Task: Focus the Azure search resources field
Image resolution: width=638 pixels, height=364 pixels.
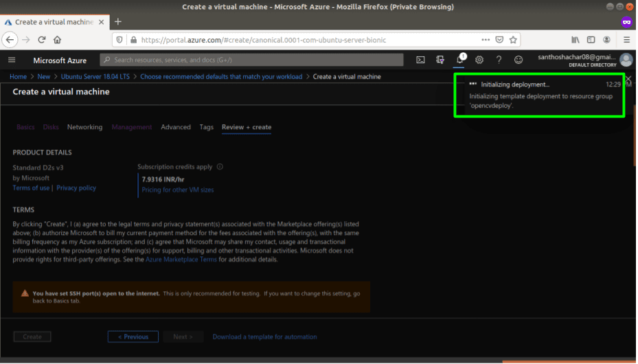Action: coord(251,60)
